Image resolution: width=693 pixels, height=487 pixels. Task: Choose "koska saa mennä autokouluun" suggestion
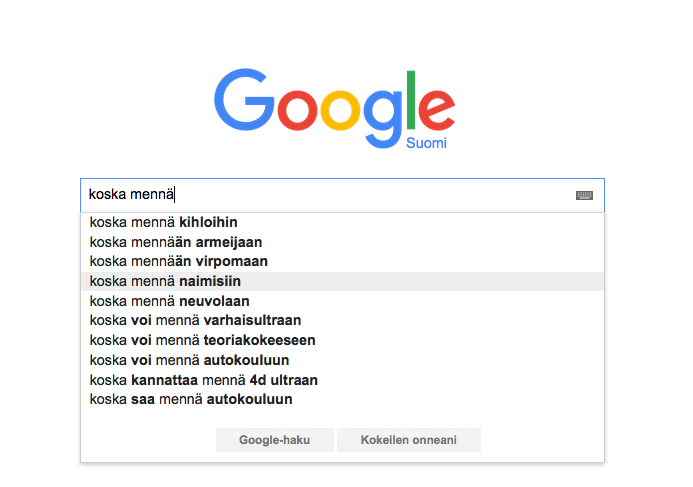(x=342, y=399)
